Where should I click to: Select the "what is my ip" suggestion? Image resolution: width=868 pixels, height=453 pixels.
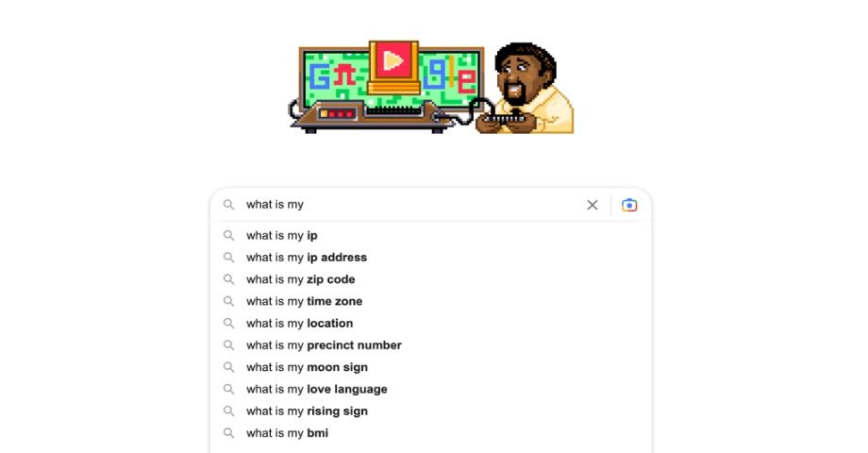click(x=282, y=236)
